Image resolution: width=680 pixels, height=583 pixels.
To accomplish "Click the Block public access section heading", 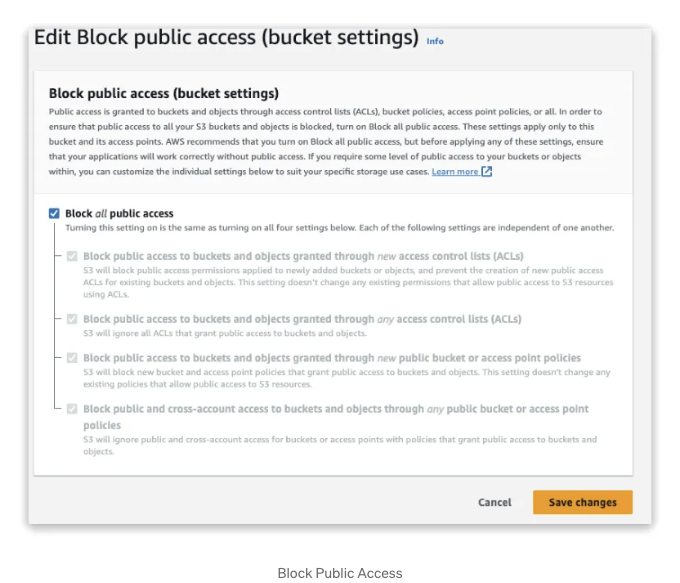I will (x=163, y=93).
